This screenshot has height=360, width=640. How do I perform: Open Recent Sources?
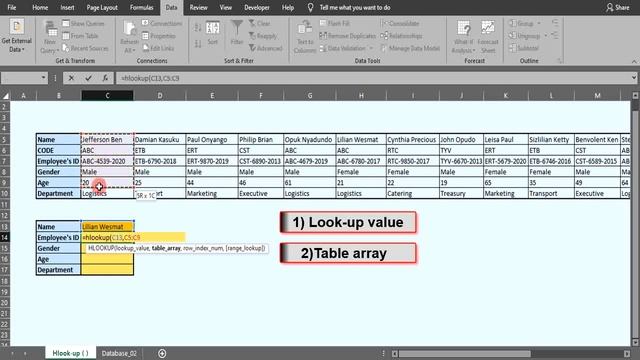(x=85, y=48)
